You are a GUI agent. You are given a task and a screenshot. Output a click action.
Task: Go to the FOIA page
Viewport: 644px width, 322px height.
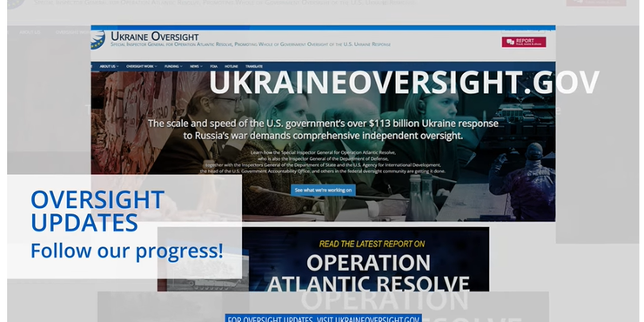tap(213, 66)
